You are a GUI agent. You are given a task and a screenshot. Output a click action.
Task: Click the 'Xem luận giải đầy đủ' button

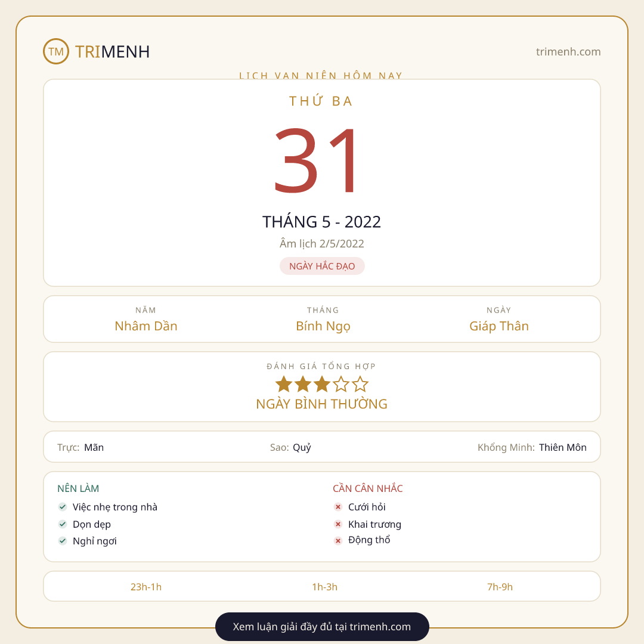click(x=322, y=626)
